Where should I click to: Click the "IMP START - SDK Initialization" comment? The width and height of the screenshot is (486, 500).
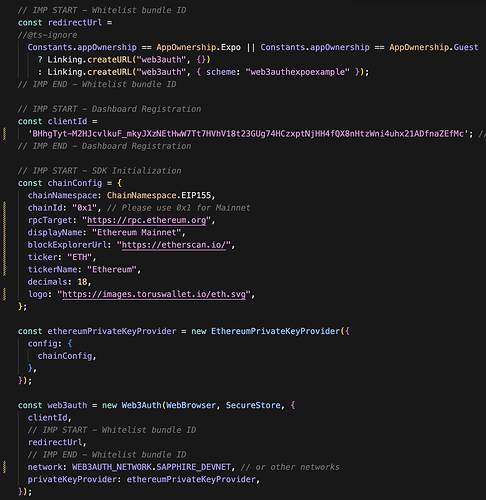pyautogui.click(x=99, y=171)
